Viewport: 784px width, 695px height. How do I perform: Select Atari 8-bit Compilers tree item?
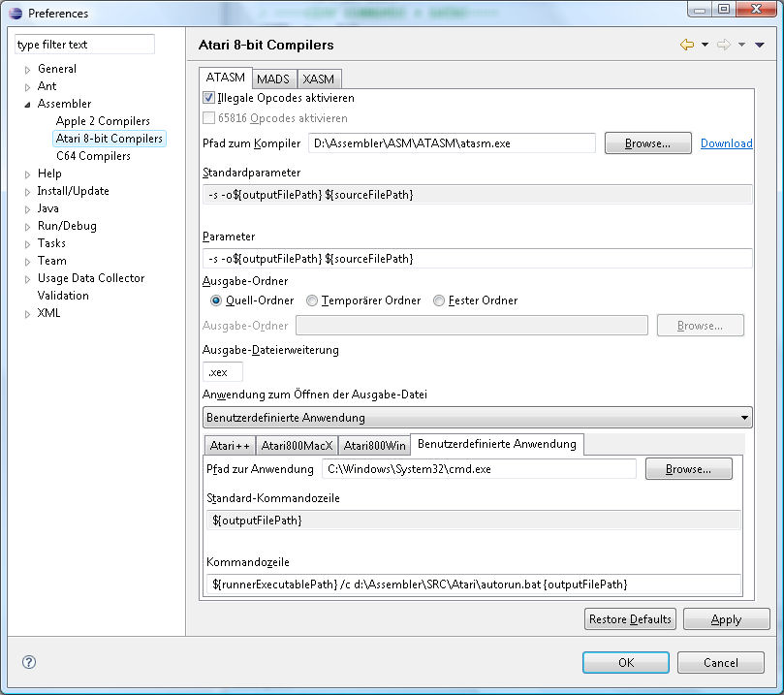(x=109, y=139)
